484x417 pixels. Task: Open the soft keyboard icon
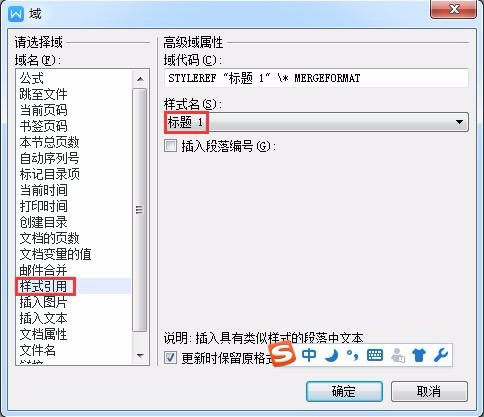pyautogui.click(x=375, y=355)
